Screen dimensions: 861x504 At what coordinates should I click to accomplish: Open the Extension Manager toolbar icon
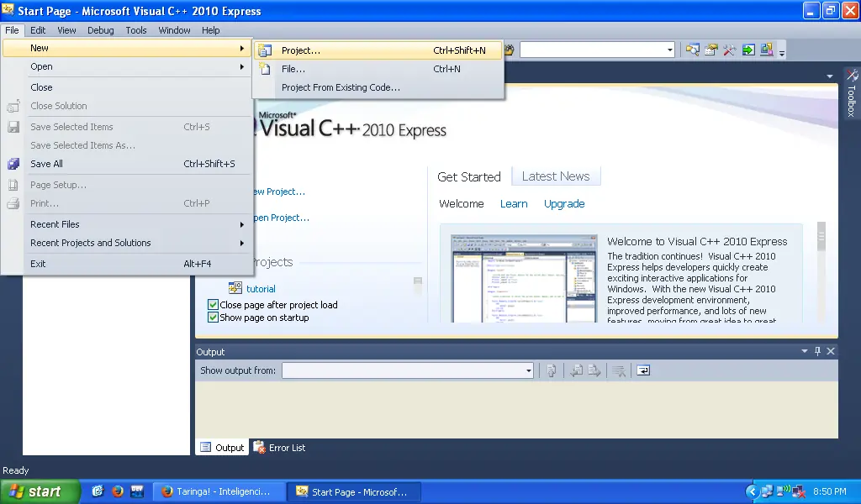767,50
